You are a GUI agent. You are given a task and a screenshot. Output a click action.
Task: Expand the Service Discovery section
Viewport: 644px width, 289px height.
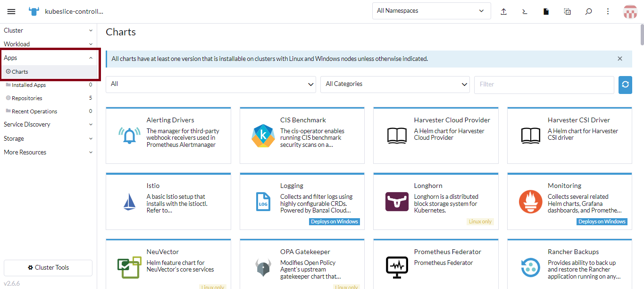coord(49,125)
